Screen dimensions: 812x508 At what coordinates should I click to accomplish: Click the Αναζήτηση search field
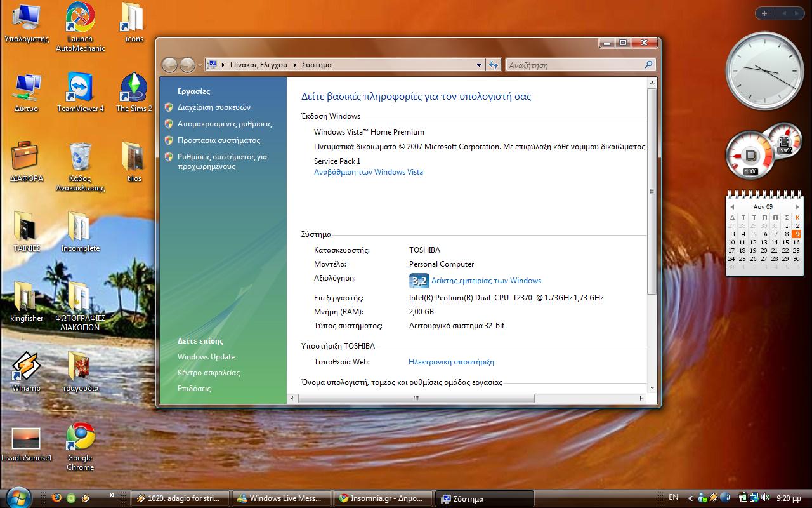point(574,65)
